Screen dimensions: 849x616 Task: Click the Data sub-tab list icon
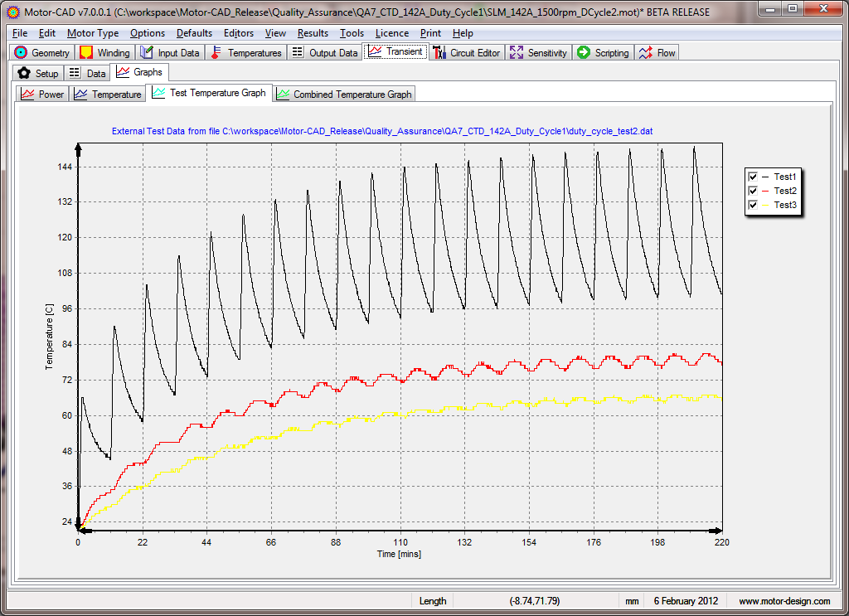[x=75, y=73]
